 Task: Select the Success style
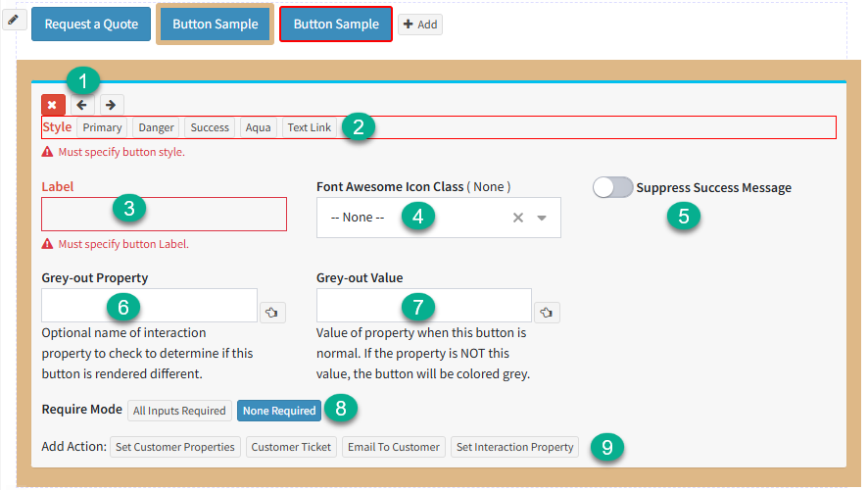click(x=210, y=127)
